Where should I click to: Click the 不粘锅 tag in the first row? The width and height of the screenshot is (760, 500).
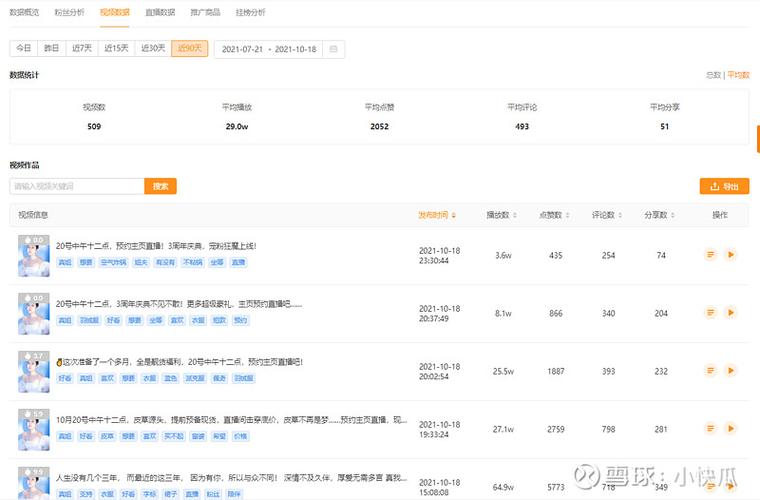[192, 263]
